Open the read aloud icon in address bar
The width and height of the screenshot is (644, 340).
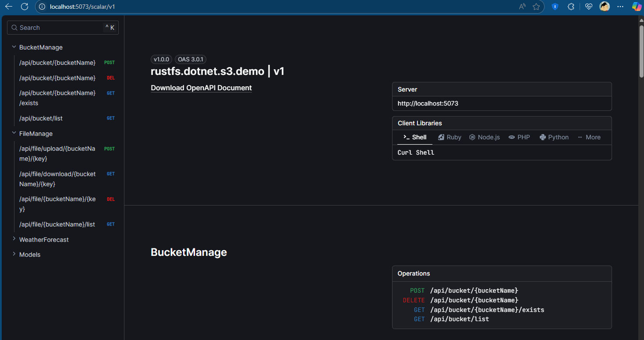click(x=522, y=7)
